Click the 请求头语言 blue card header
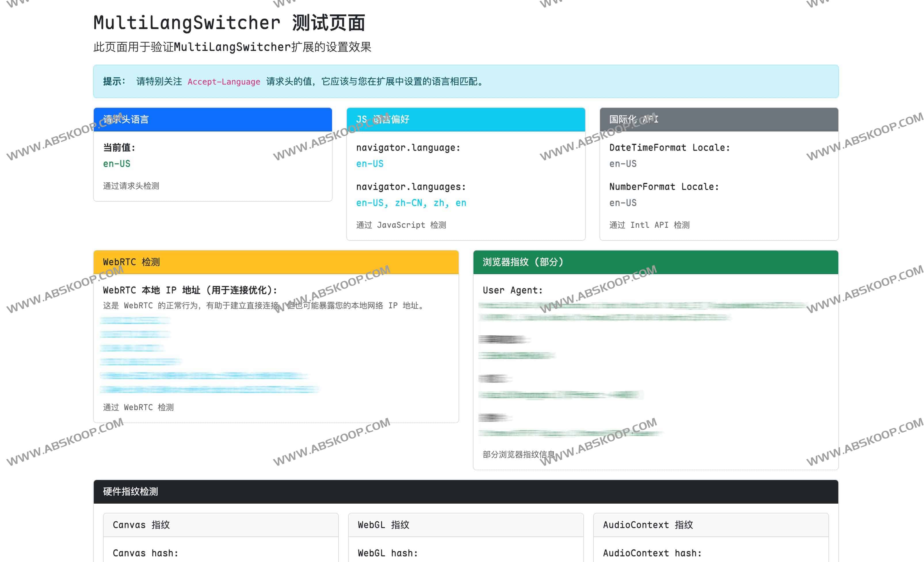 (213, 120)
